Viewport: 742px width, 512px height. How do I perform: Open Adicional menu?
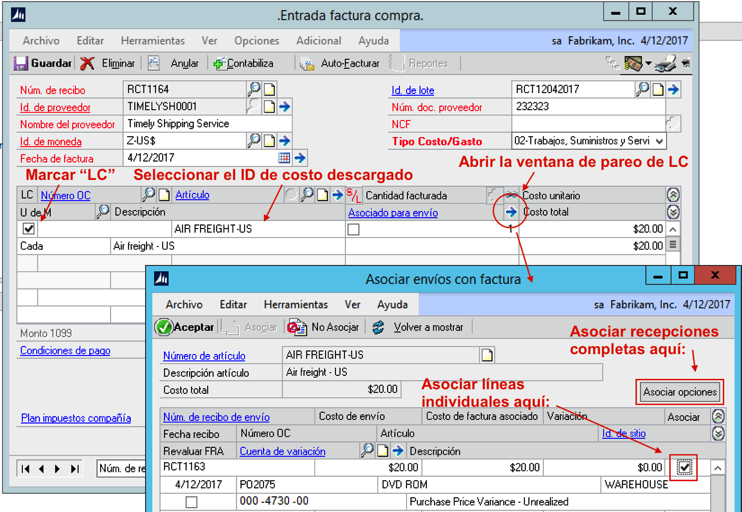tap(319, 41)
